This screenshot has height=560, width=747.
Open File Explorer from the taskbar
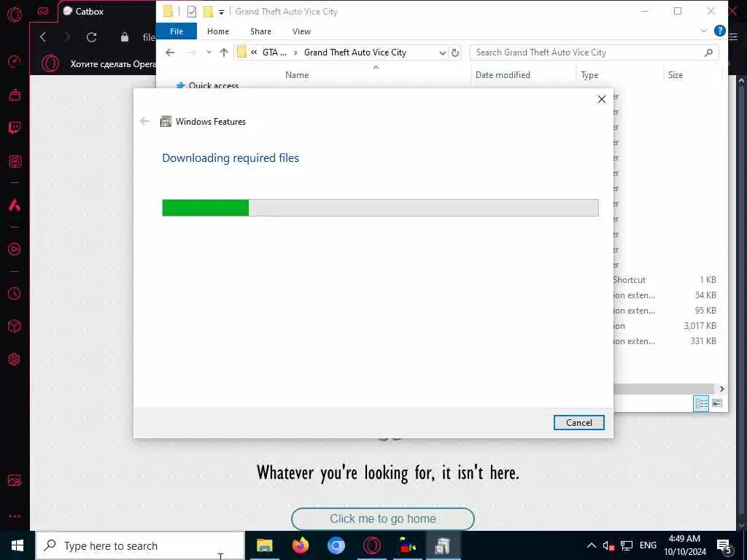click(264, 545)
